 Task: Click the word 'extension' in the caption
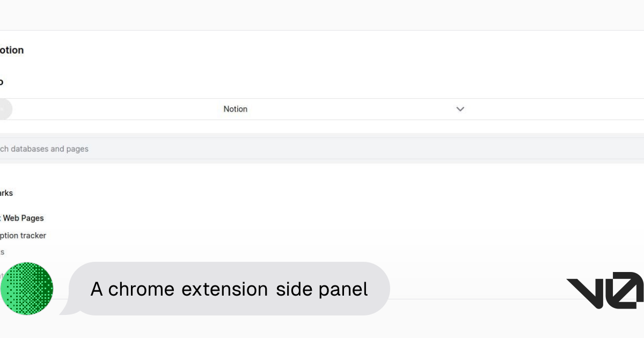pos(224,289)
